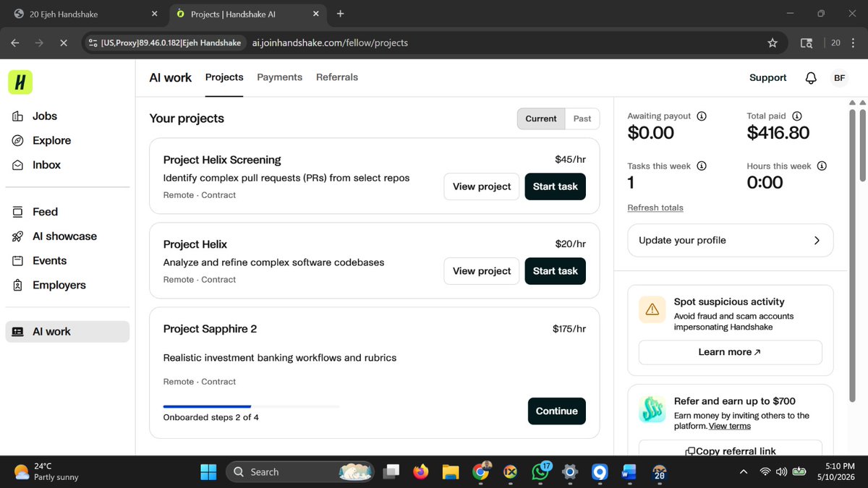Open a new browser tab

click(x=340, y=14)
